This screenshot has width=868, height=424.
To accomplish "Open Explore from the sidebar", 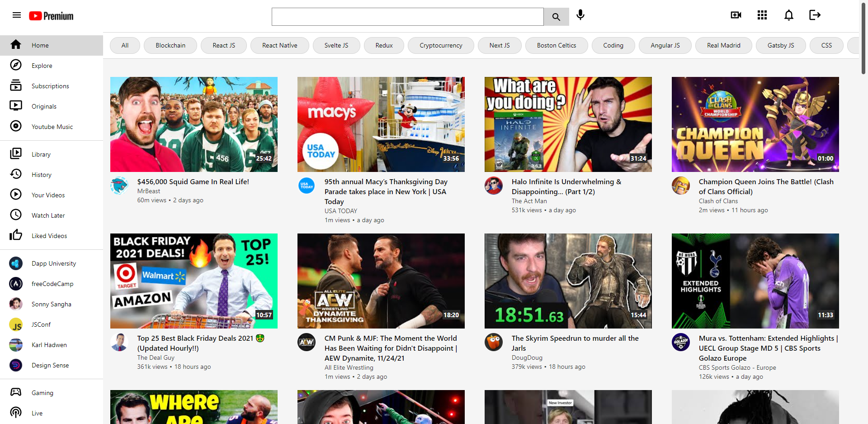I will coord(42,65).
